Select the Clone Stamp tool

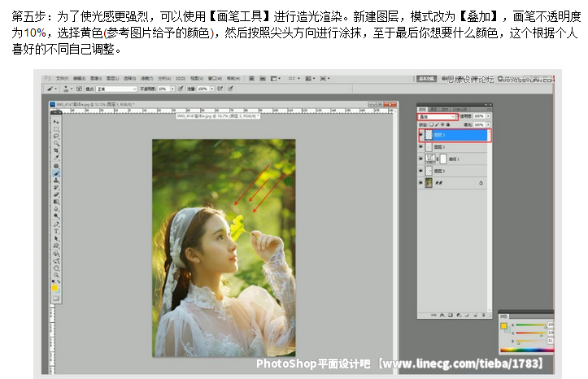click(56, 181)
